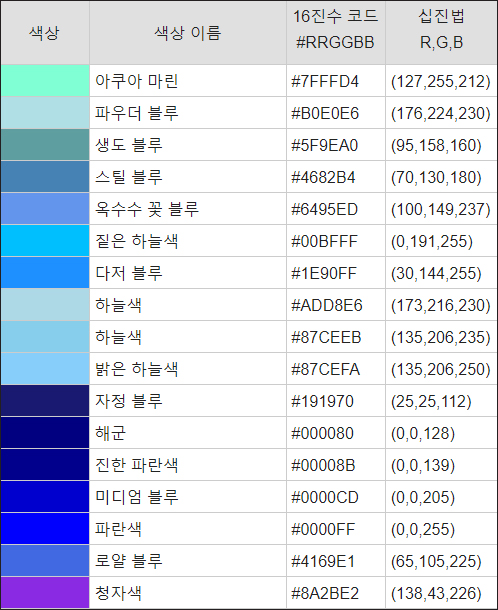Screen dimensions: 498x610
Task: Click the hex code #4169E1
Action: coord(323,561)
